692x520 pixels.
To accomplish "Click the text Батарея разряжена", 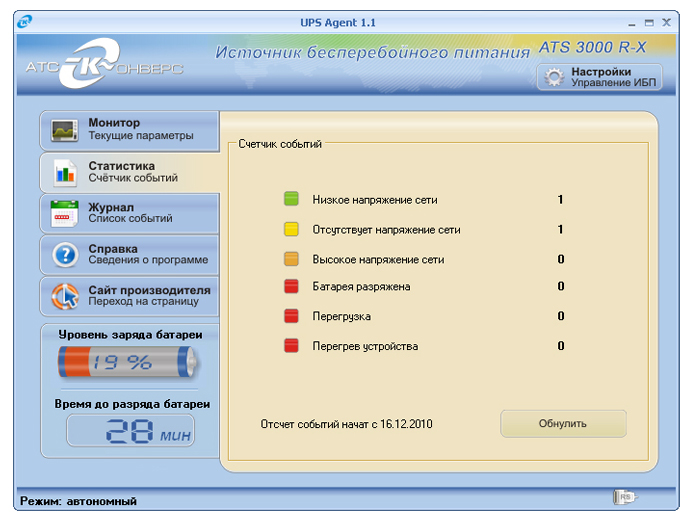I will [x=361, y=287].
